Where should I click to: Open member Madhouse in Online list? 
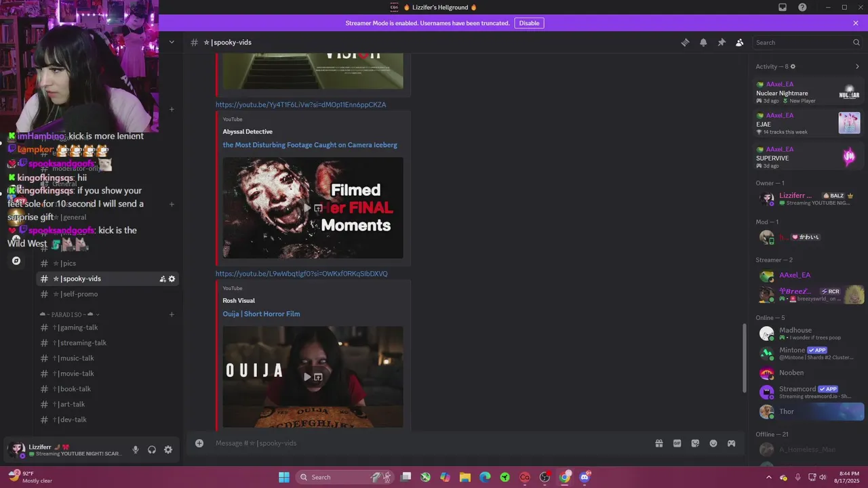(x=810, y=333)
